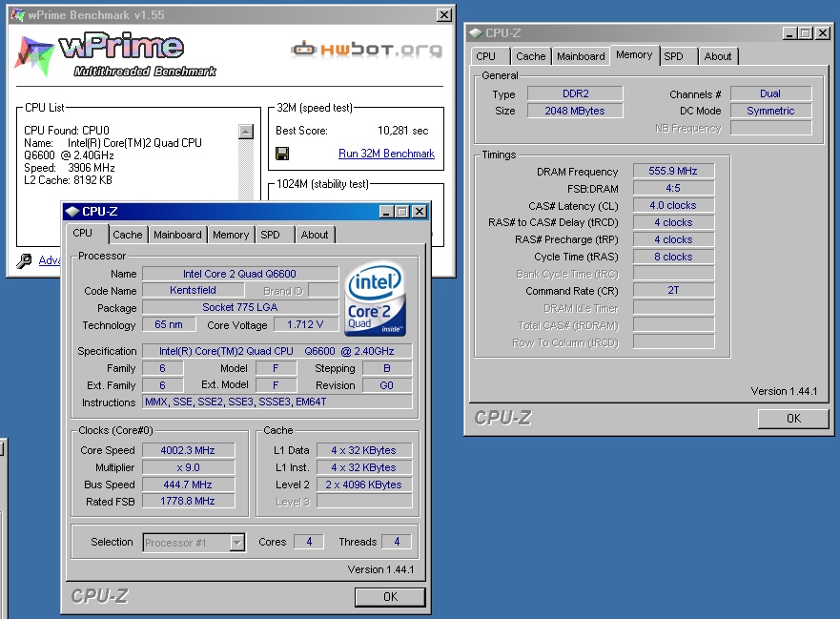This screenshot has width=840, height=619.
Task: Maximize the front CPU-Z processor window
Action: [402, 212]
